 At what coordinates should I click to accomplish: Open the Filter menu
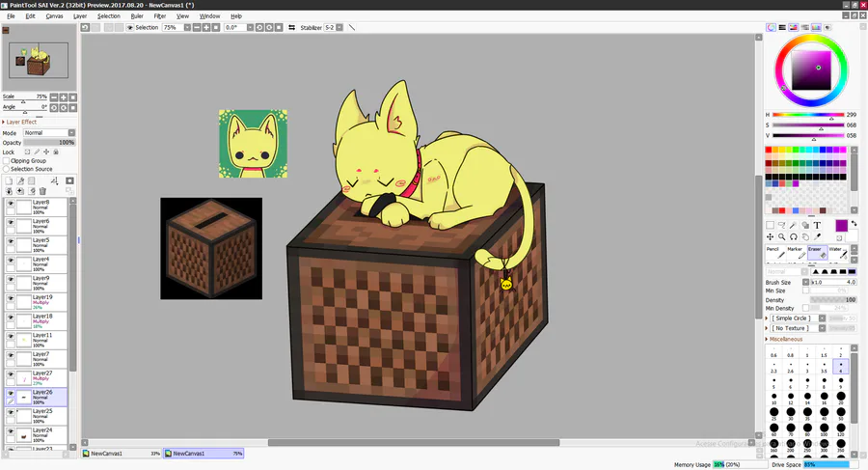coord(159,16)
